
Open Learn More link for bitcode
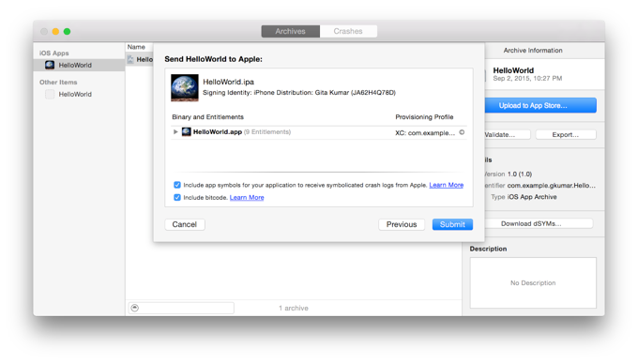click(x=247, y=197)
